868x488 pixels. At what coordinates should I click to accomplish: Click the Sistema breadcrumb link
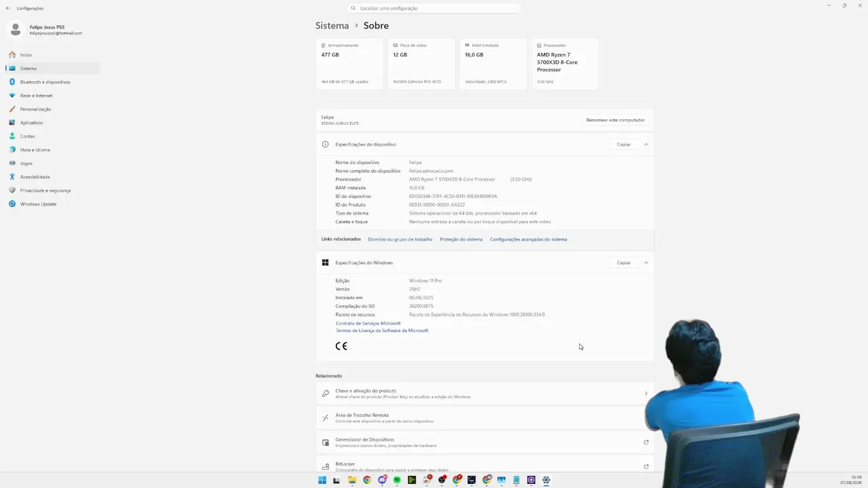pyautogui.click(x=332, y=26)
